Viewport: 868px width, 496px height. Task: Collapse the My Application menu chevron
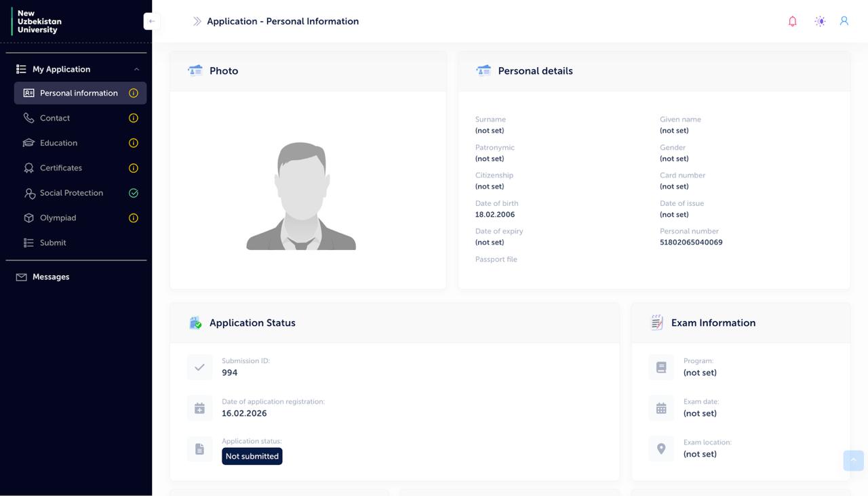click(136, 69)
